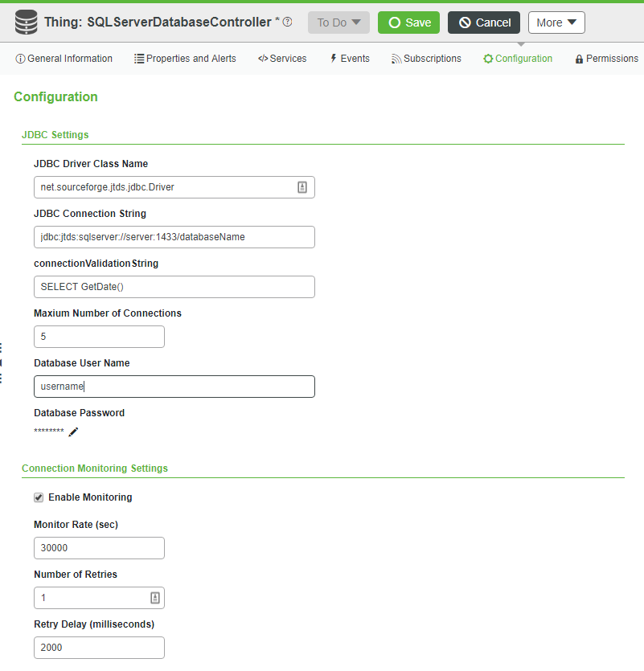Open the To Do status dropdown
This screenshot has width=644, height=671.
click(338, 23)
